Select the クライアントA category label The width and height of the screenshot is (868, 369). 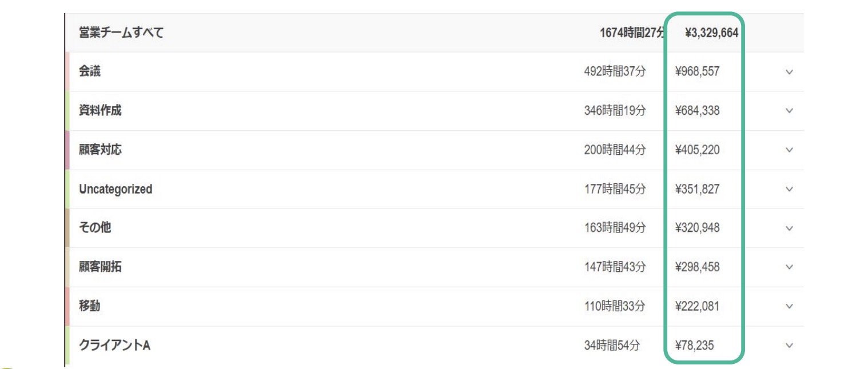click(114, 345)
